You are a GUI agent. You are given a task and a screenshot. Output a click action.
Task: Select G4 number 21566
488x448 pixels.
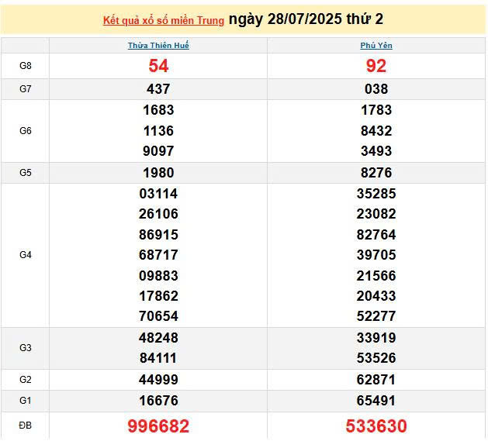(x=376, y=276)
